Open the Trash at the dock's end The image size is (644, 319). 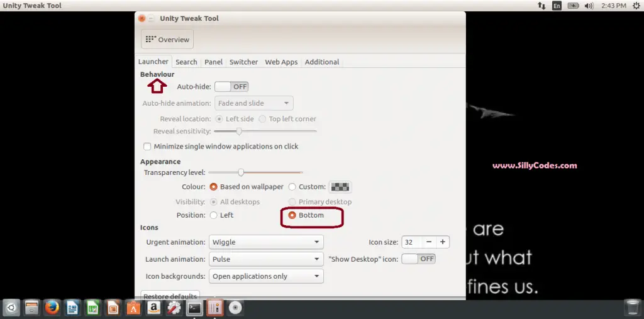[631, 308]
